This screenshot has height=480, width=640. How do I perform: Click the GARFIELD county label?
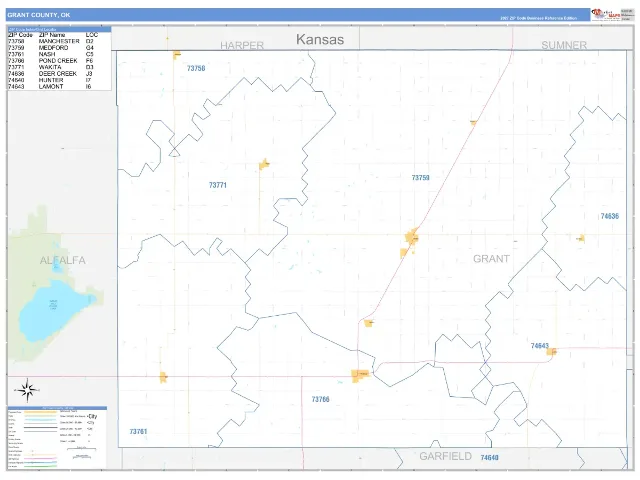pos(446,456)
